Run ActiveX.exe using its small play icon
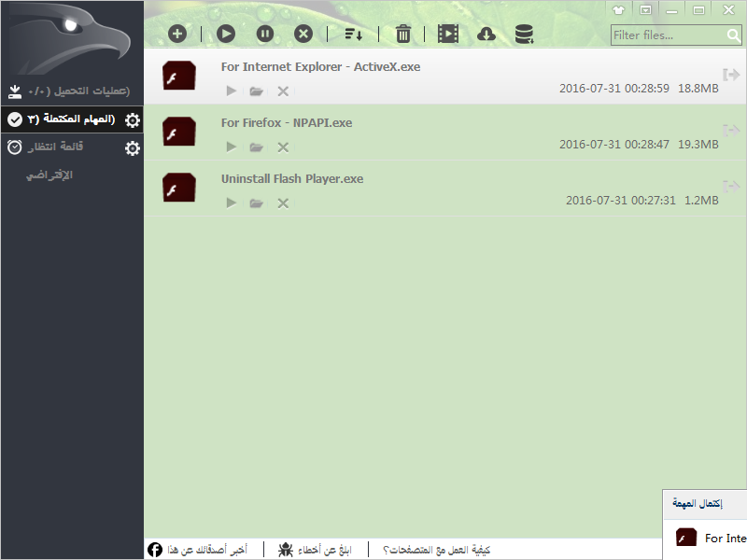Viewport: 747px width, 560px height. (x=232, y=91)
